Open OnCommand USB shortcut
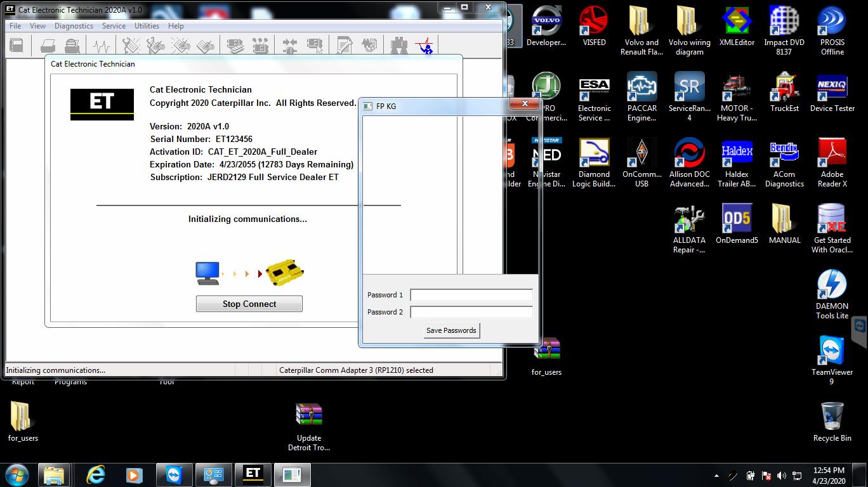The image size is (868, 487). [x=642, y=162]
